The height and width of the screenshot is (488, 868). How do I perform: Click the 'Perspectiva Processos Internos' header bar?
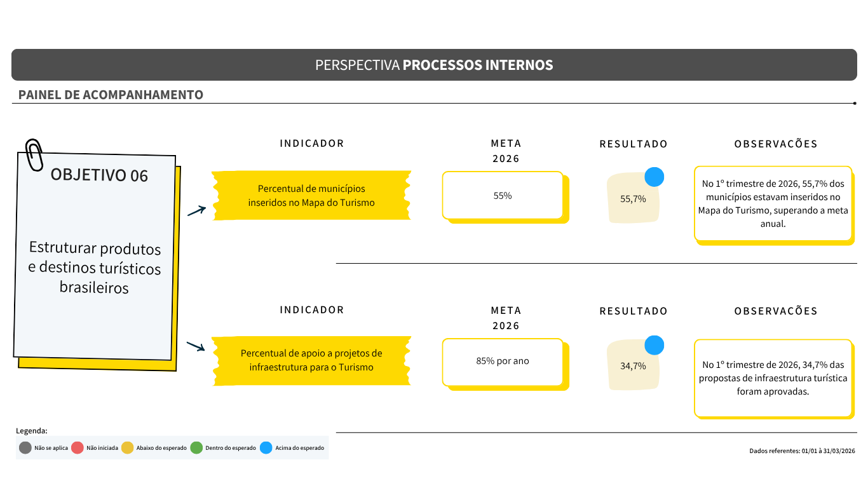pyautogui.click(x=434, y=65)
